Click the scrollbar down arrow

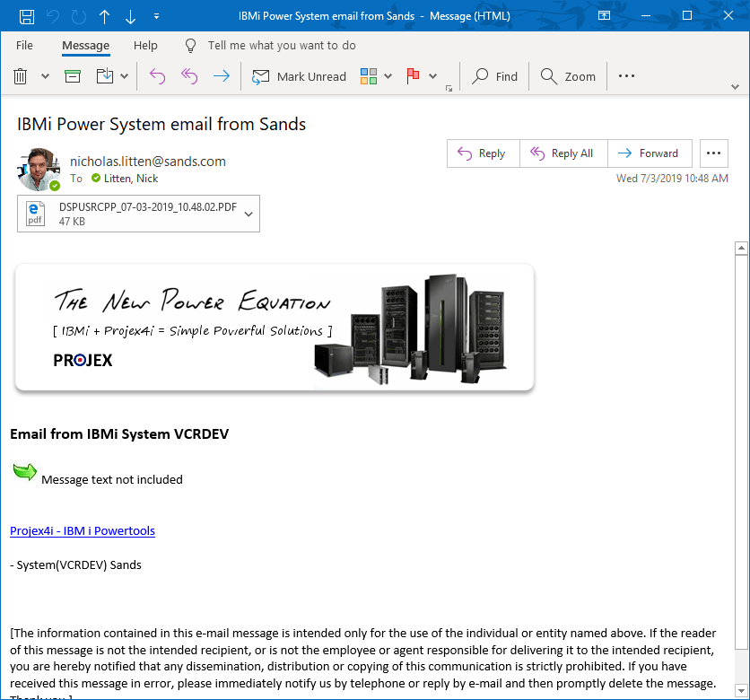[741, 691]
